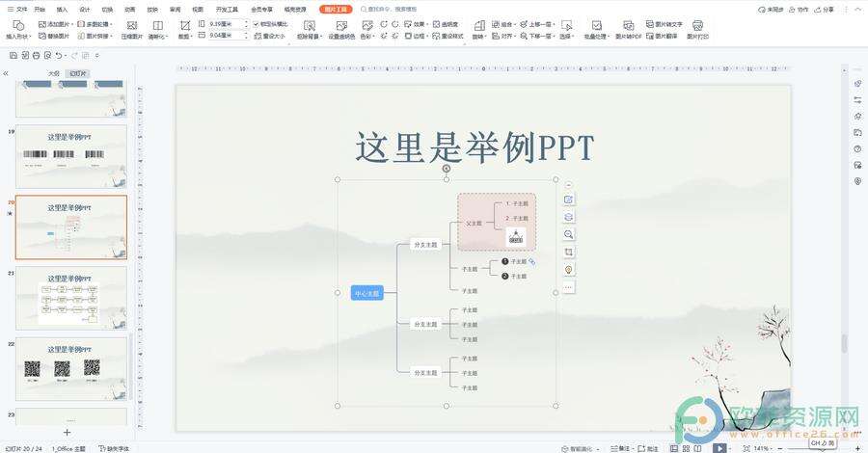Click 下移一层 send backward
The image size is (868, 453).
(536, 36)
